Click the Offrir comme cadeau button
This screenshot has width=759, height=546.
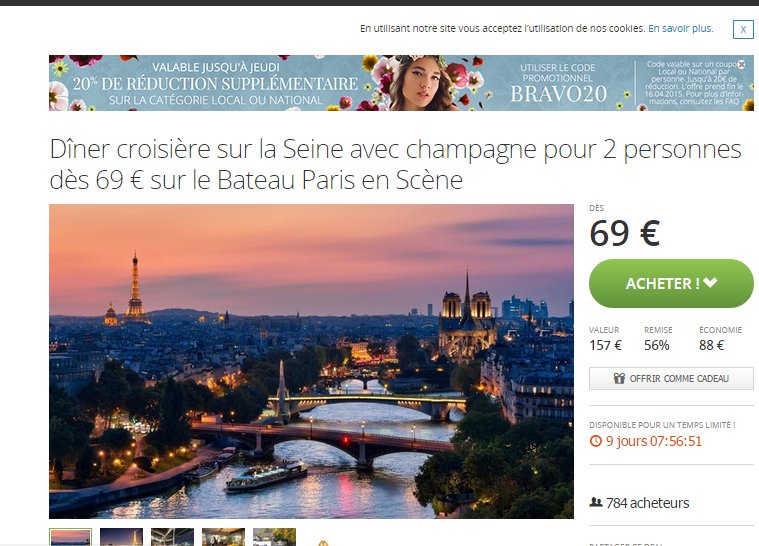pos(671,379)
